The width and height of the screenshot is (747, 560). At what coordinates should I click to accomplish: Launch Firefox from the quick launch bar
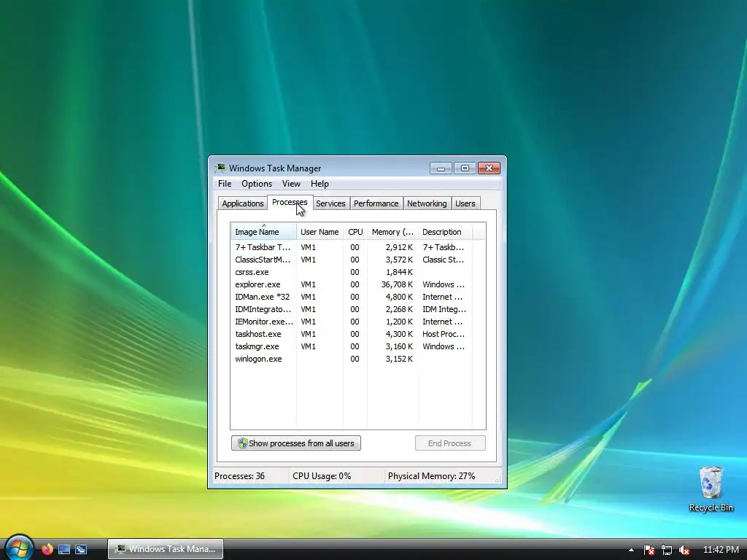[47, 549]
